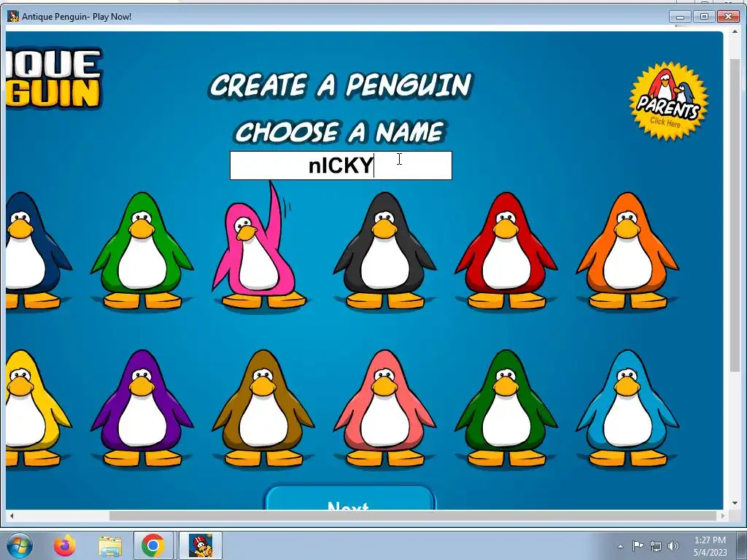The height and width of the screenshot is (560, 747).
Task: Pick the light blue penguin
Action: (x=628, y=408)
